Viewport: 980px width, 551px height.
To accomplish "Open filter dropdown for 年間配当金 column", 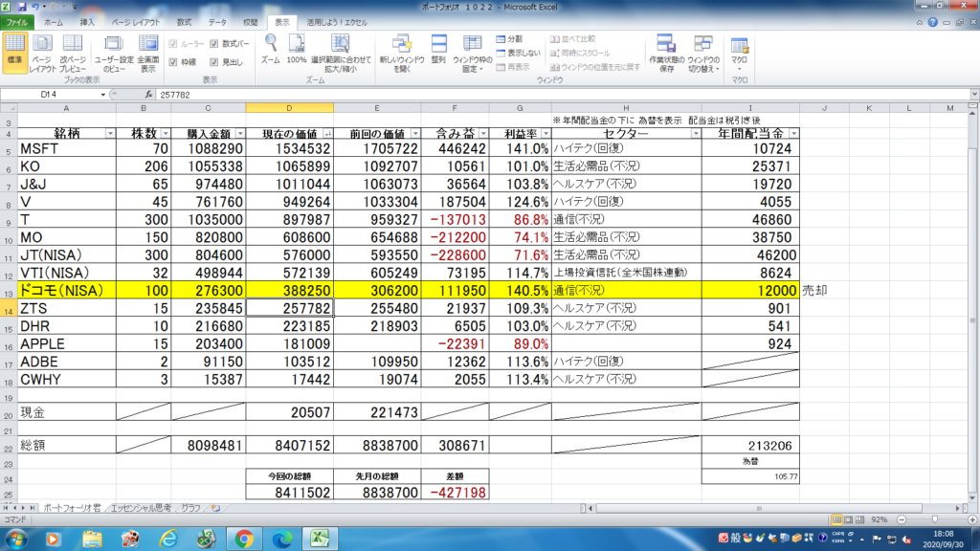I will pos(793,134).
